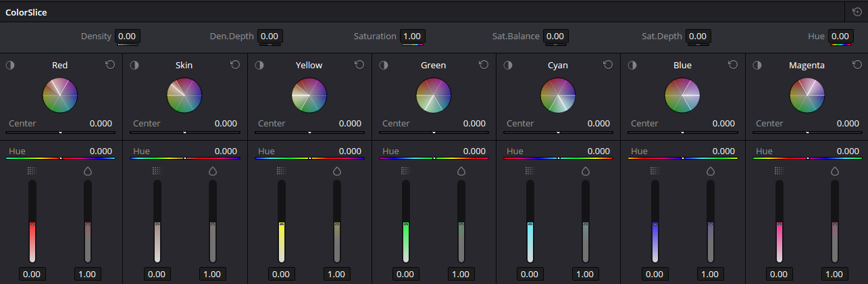868x284 pixels.
Task: Click the Cyan saturation value 1.00
Action: 586,274
